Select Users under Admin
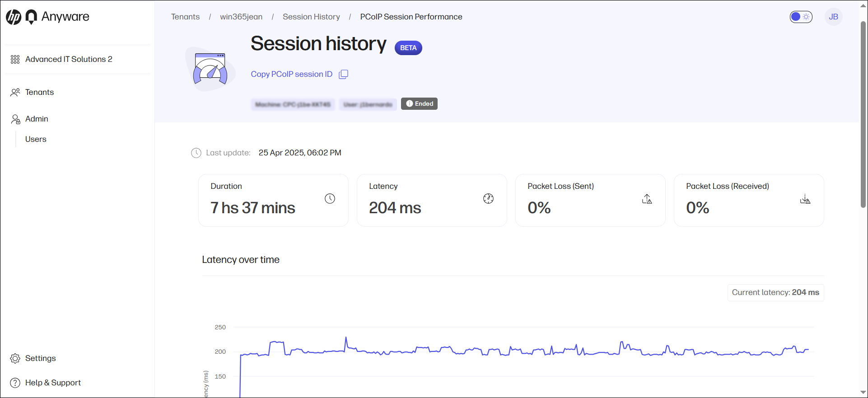This screenshot has height=398, width=868. coord(36,139)
